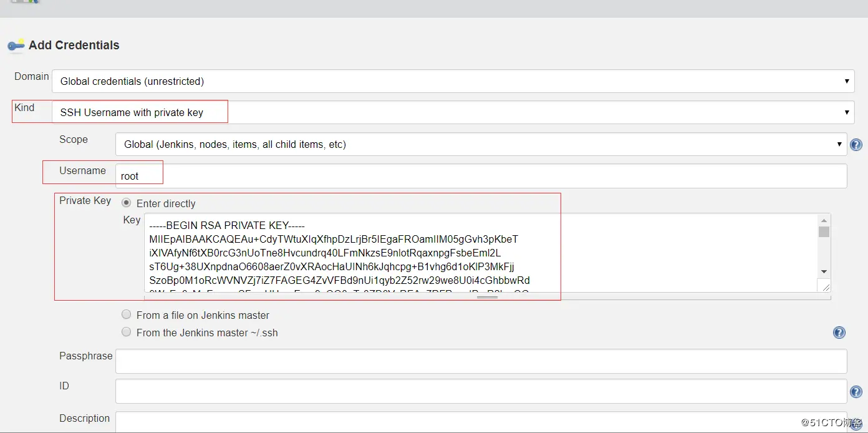Select From the Jenkins master ~/.ssh option

pyautogui.click(x=127, y=332)
